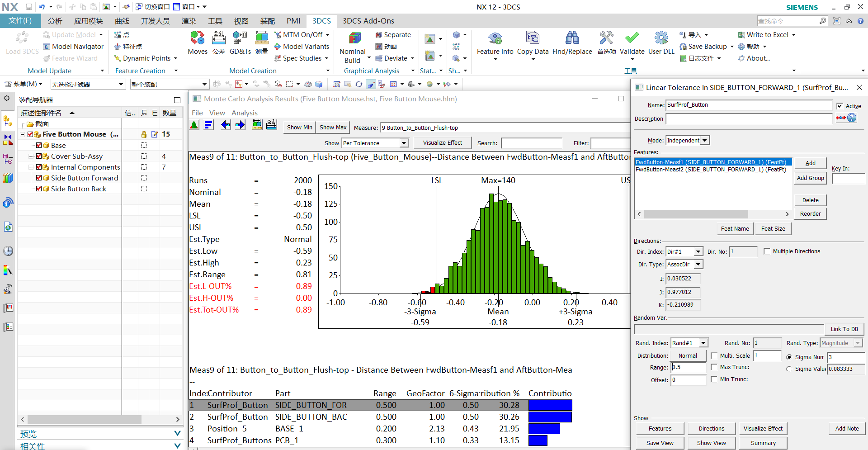The image size is (868, 450).
Task: Switch to the 3DCS Add-Ons tab
Action: point(368,21)
